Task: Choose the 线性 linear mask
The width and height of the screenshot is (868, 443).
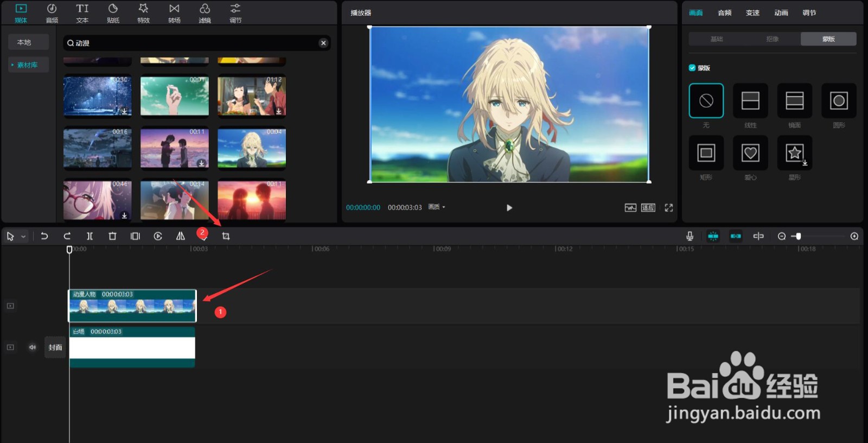Action: (x=750, y=100)
